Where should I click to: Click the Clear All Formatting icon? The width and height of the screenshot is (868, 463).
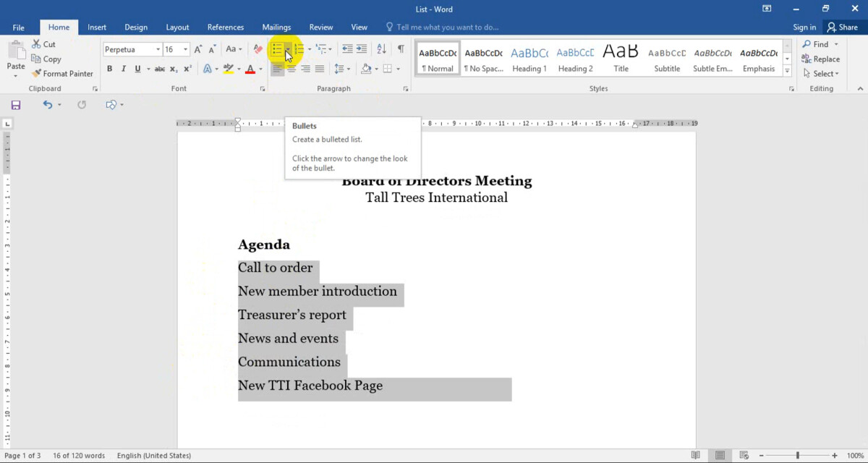(258, 49)
